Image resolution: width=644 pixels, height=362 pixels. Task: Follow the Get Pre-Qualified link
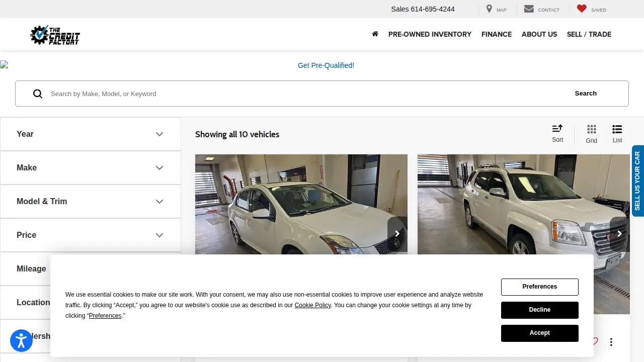(x=326, y=65)
